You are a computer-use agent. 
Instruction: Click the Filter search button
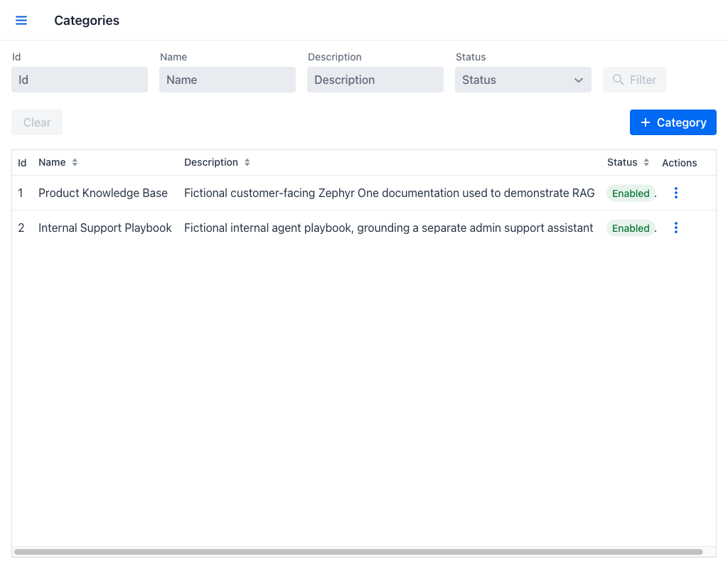click(x=634, y=80)
